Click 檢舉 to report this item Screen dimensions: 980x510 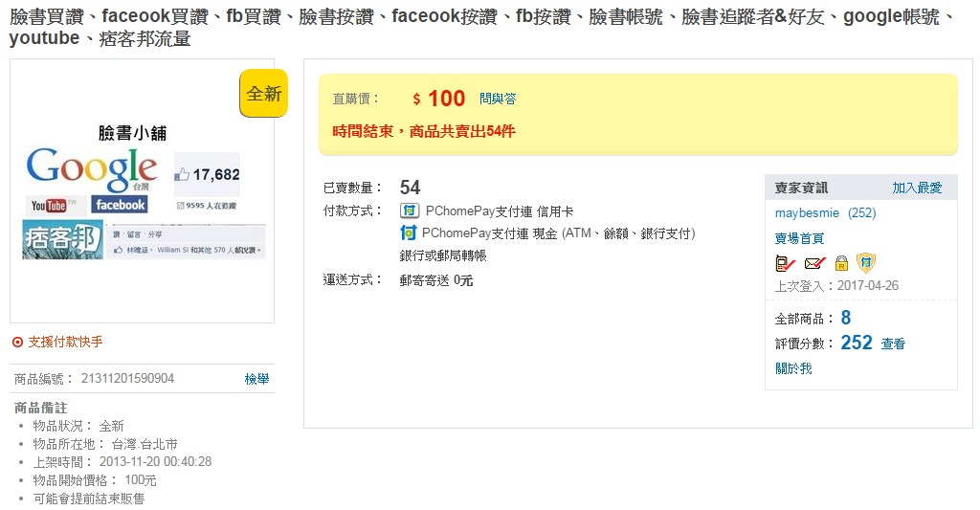point(256,379)
